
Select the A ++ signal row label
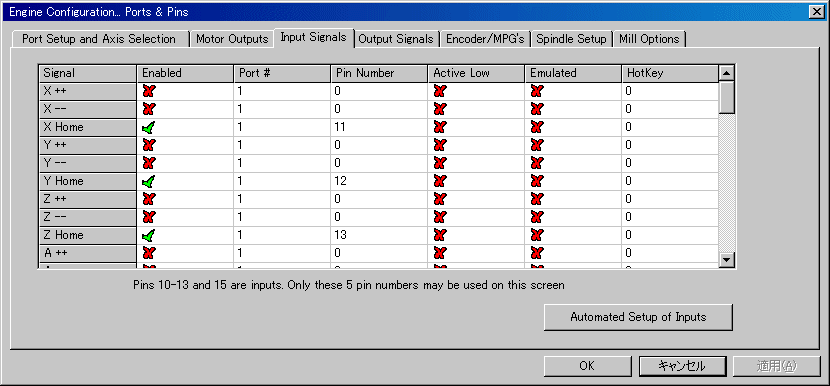pyautogui.click(x=87, y=253)
